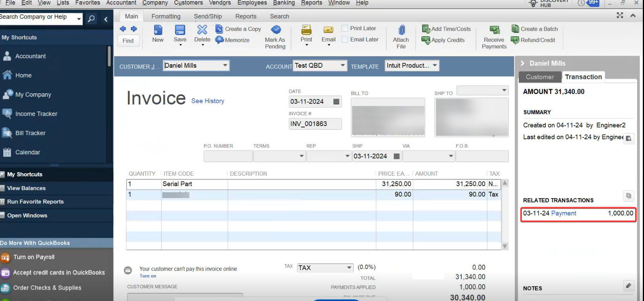Open the search scope dropdown arrow
The height and width of the screenshot is (301, 644).
coord(79,19)
